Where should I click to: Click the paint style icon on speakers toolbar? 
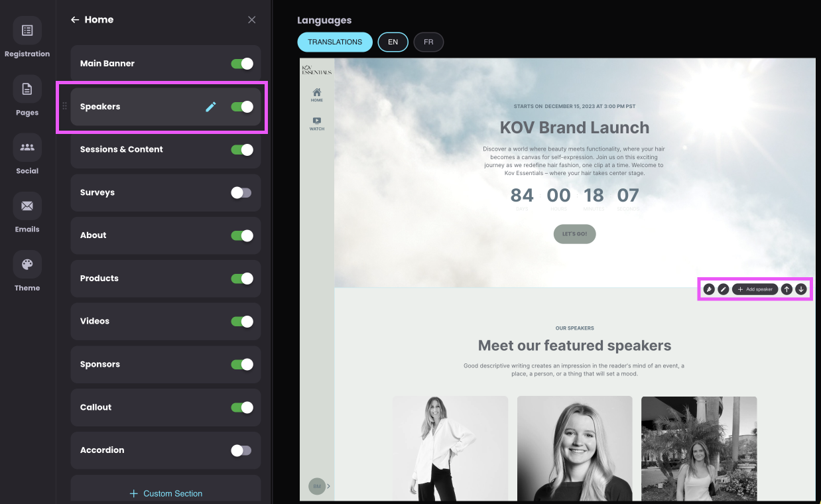[x=709, y=289]
